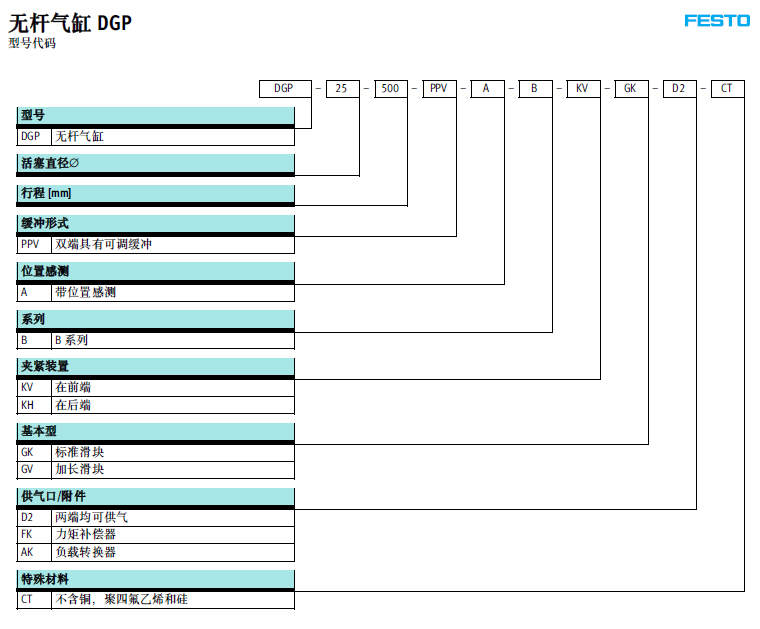Select the 'CT' code box in type code row
The width and height of the screenshot is (760, 629).
pos(728,89)
